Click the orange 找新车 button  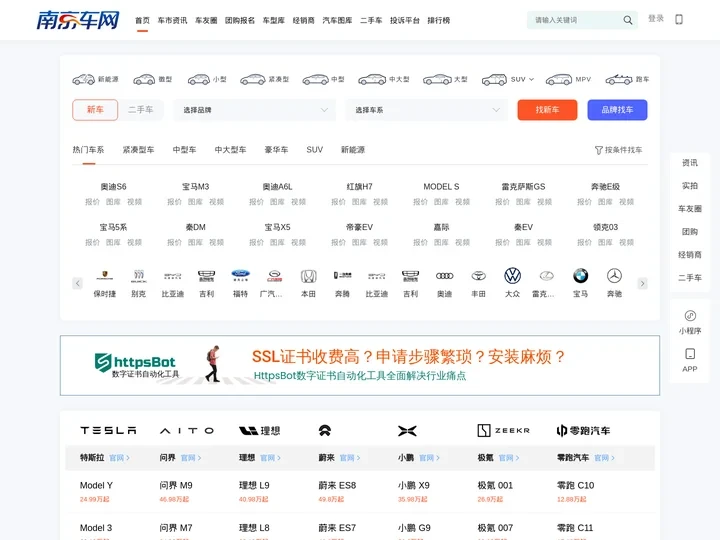[x=547, y=110]
